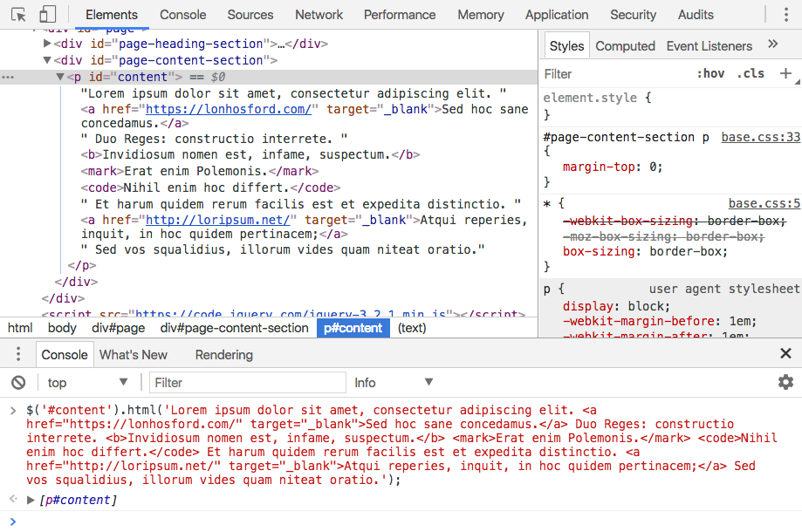Open the base.css:33 source link
The width and height of the screenshot is (802, 532).
pos(761,137)
